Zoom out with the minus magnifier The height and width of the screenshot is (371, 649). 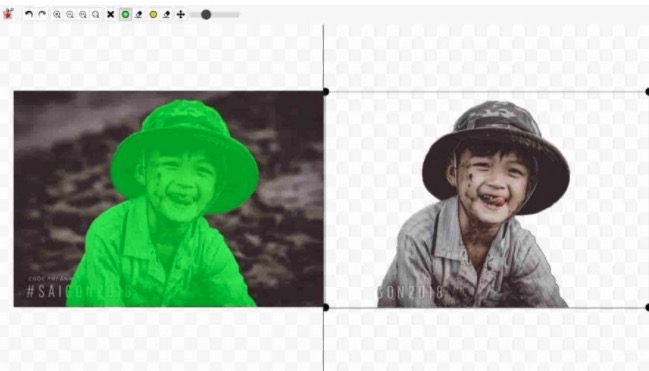[x=70, y=14]
